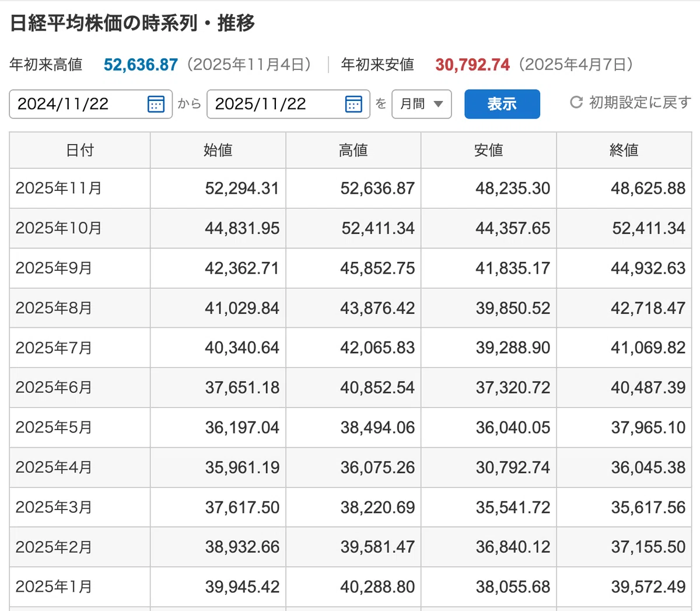
Task: Click June low value 37,320.72
Action: (513, 387)
